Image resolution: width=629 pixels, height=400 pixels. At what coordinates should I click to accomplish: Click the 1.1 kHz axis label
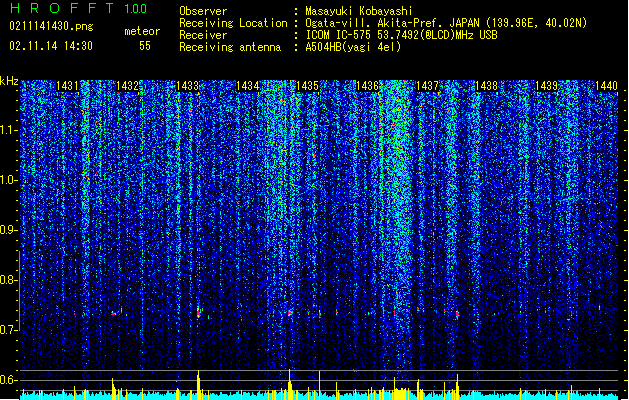pyautogui.click(x=9, y=130)
